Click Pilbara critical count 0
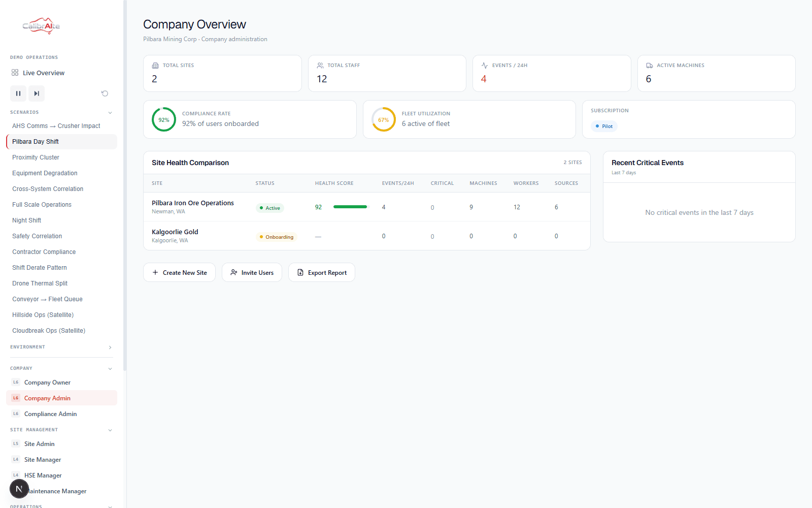 pyautogui.click(x=432, y=207)
